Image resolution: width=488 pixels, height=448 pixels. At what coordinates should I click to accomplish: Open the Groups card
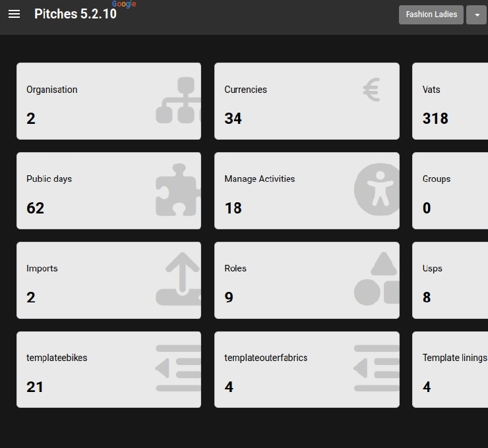tap(450, 191)
